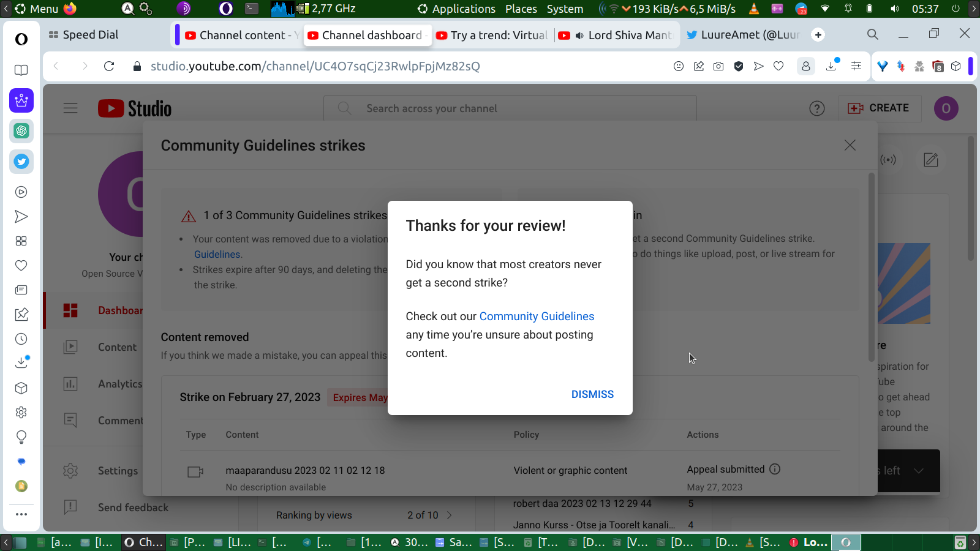980x551 pixels.
Task: Open Community Guidelines link in the dialog
Action: (537, 317)
